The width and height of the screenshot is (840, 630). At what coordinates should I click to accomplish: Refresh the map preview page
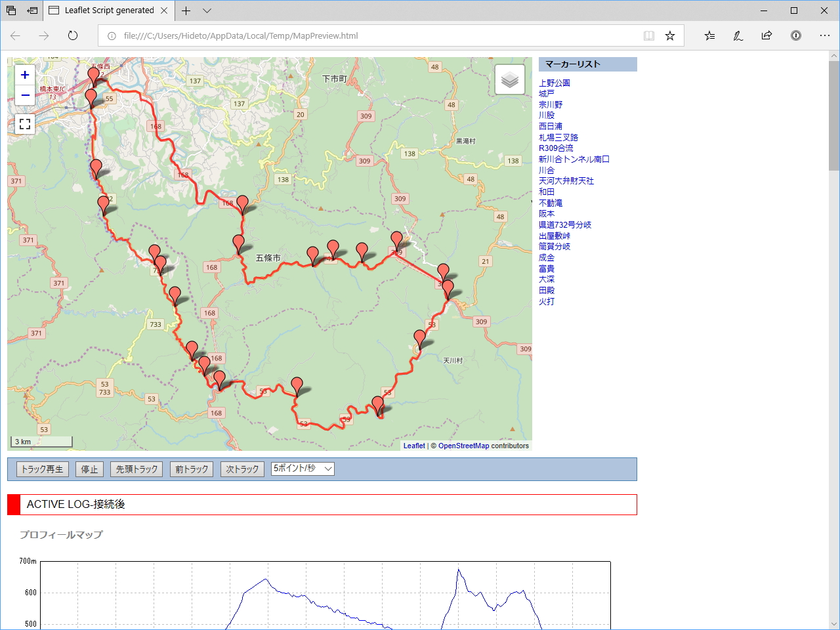[x=73, y=35]
